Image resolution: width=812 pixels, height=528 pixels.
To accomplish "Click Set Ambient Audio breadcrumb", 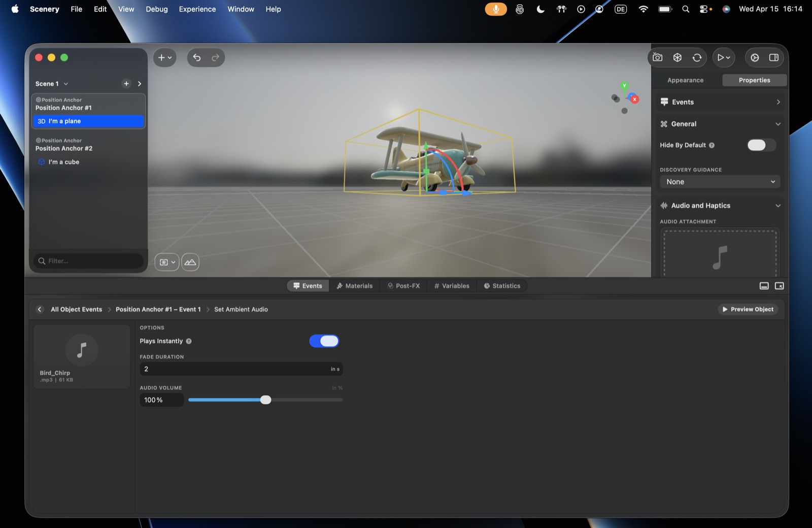I will (x=241, y=309).
